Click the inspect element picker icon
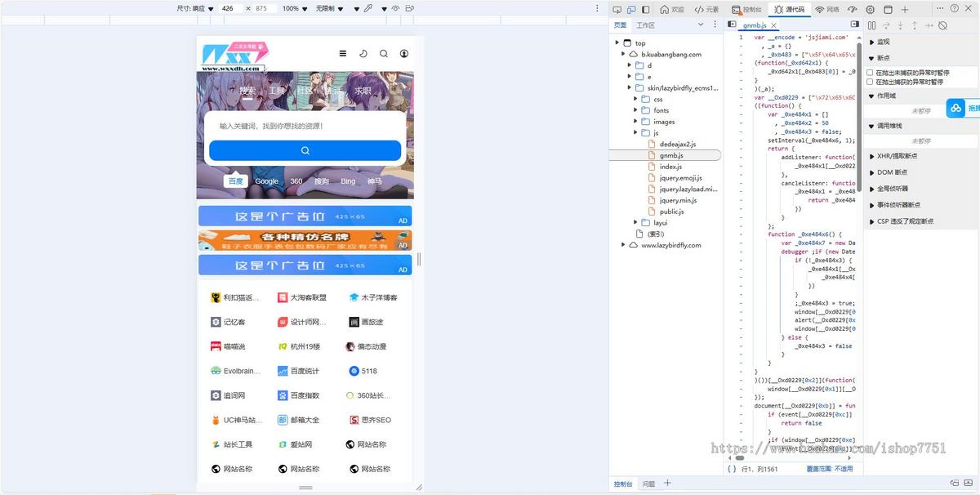 [617, 9]
